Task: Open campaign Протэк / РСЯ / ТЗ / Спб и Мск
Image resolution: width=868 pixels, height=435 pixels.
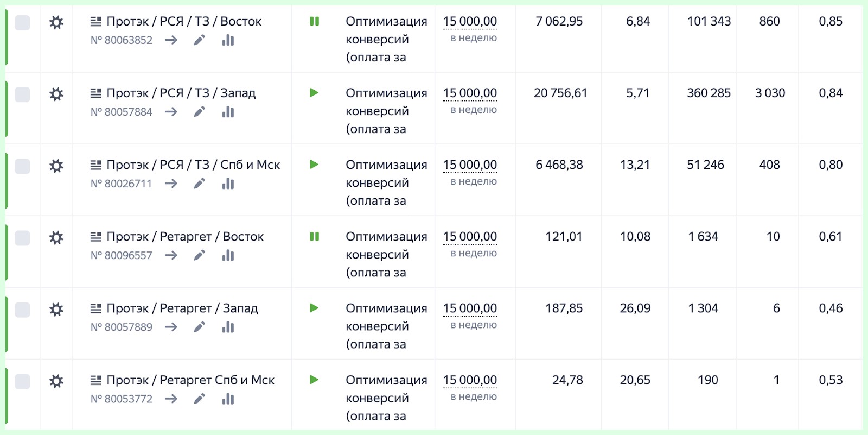Action: click(193, 165)
